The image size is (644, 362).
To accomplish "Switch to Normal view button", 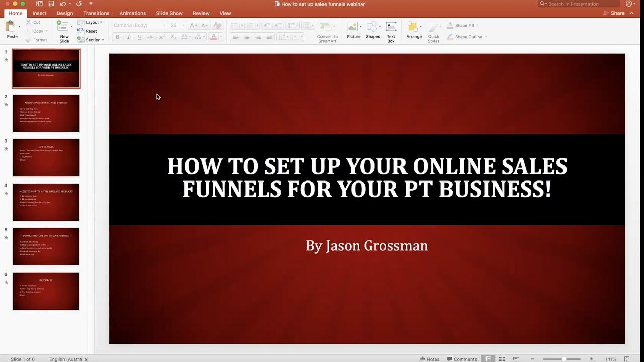I will pos(488,359).
